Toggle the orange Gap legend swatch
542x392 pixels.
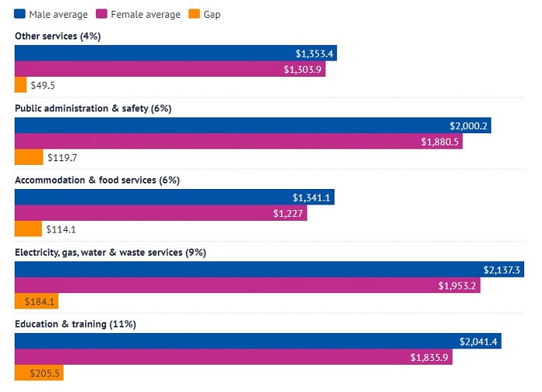pyautogui.click(x=194, y=14)
